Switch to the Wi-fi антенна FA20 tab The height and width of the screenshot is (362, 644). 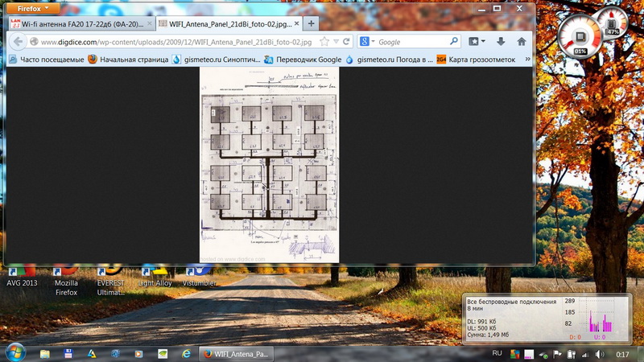pyautogui.click(x=81, y=24)
